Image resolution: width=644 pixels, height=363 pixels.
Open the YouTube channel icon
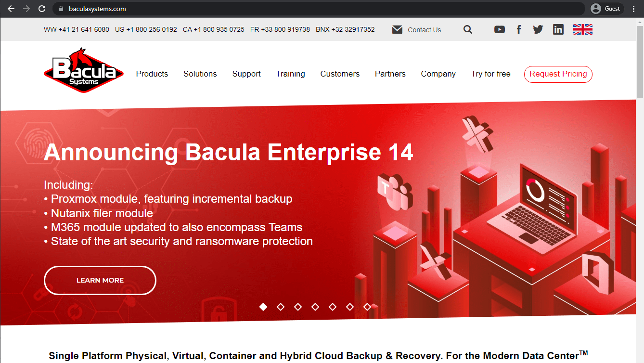(500, 29)
